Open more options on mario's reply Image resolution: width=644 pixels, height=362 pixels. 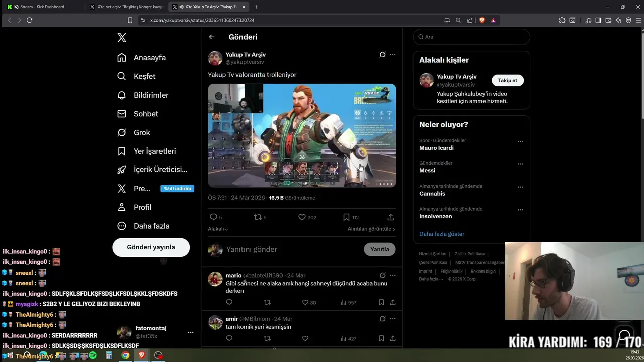tap(393, 275)
